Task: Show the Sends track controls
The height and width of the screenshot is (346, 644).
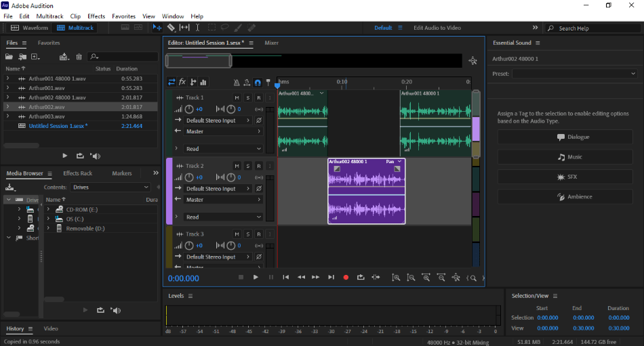Action: (x=193, y=82)
